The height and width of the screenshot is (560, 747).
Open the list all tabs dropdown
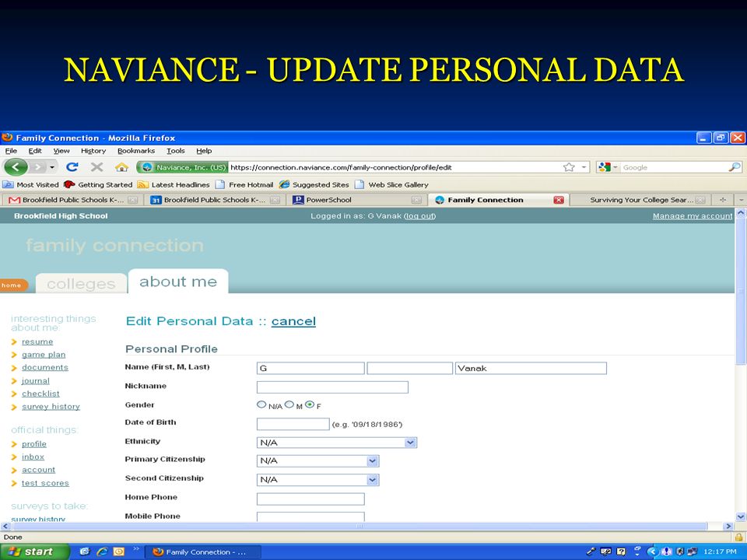pos(741,200)
